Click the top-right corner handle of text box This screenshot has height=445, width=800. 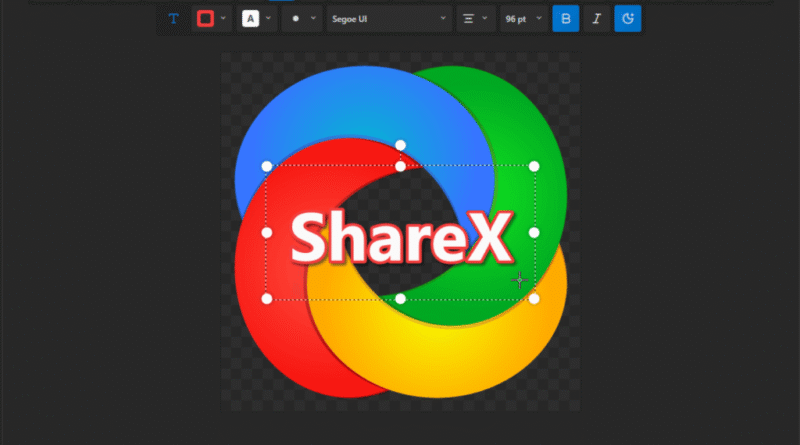coord(534,166)
